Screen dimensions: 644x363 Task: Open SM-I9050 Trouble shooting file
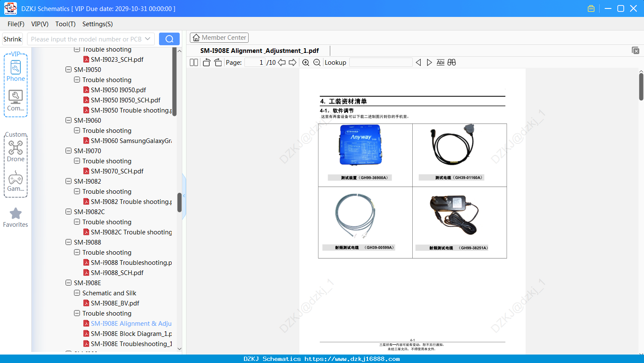(x=127, y=110)
